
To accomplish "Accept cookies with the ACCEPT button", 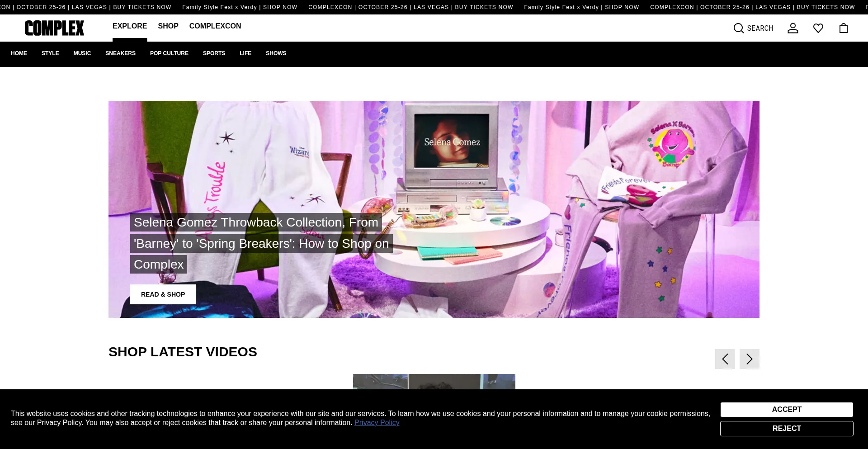I will coord(787,410).
